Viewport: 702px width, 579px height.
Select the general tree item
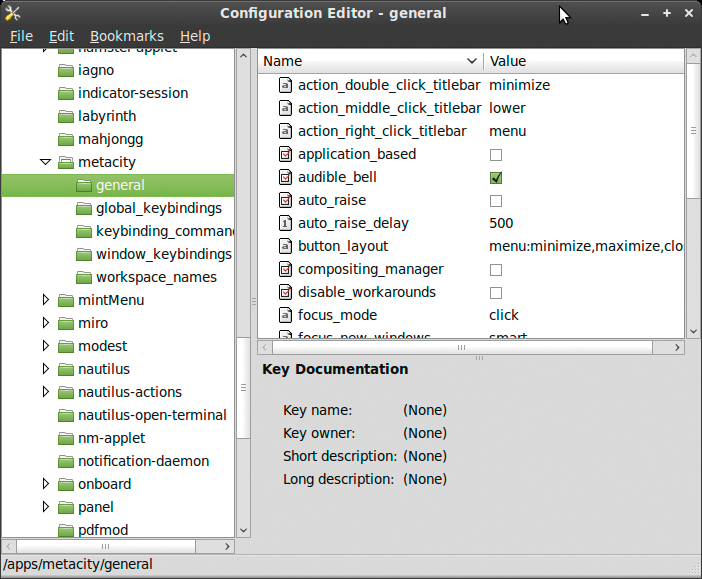pos(118,185)
